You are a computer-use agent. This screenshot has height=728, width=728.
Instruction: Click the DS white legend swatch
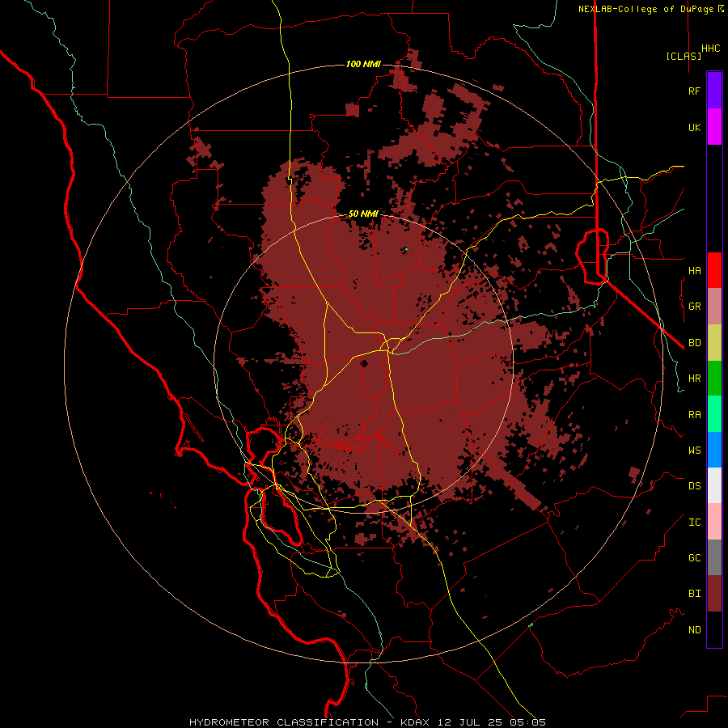[x=714, y=485]
